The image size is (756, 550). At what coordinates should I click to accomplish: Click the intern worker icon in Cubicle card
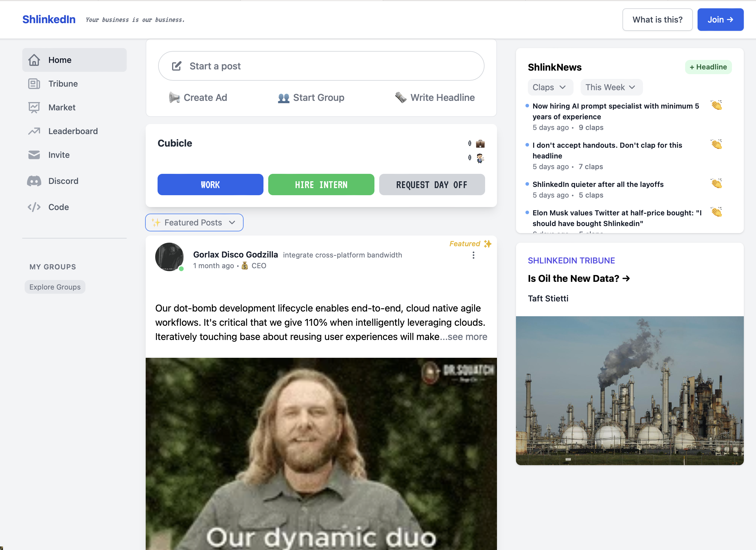click(480, 158)
